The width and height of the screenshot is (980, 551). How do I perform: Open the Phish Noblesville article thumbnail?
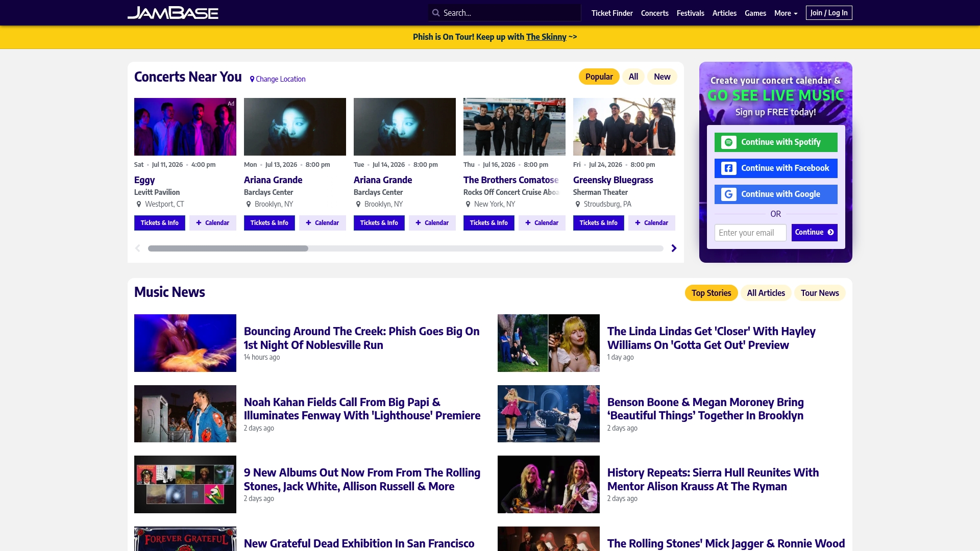click(185, 343)
